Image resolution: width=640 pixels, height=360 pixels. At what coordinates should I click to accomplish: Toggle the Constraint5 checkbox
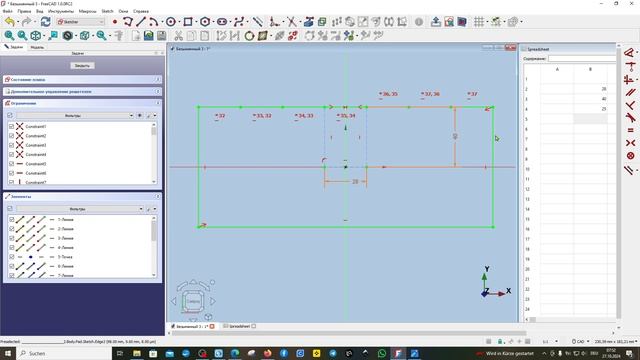(x=11, y=164)
